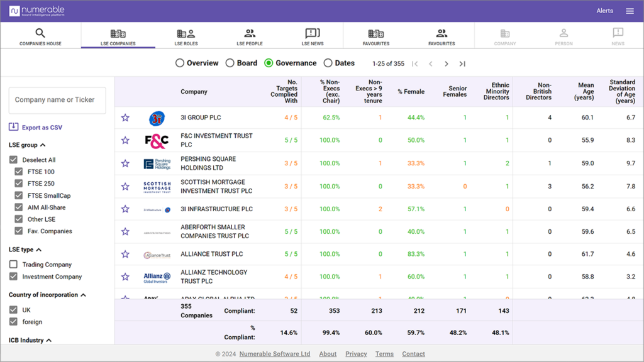
Task: Switch to the LSE News tab
Action: 313,37
